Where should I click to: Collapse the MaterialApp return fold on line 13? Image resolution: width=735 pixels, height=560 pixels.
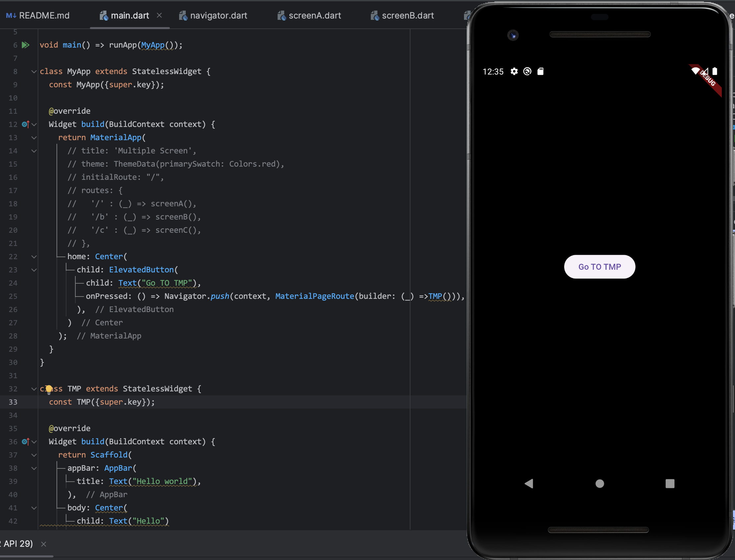click(x=34, y=138)
